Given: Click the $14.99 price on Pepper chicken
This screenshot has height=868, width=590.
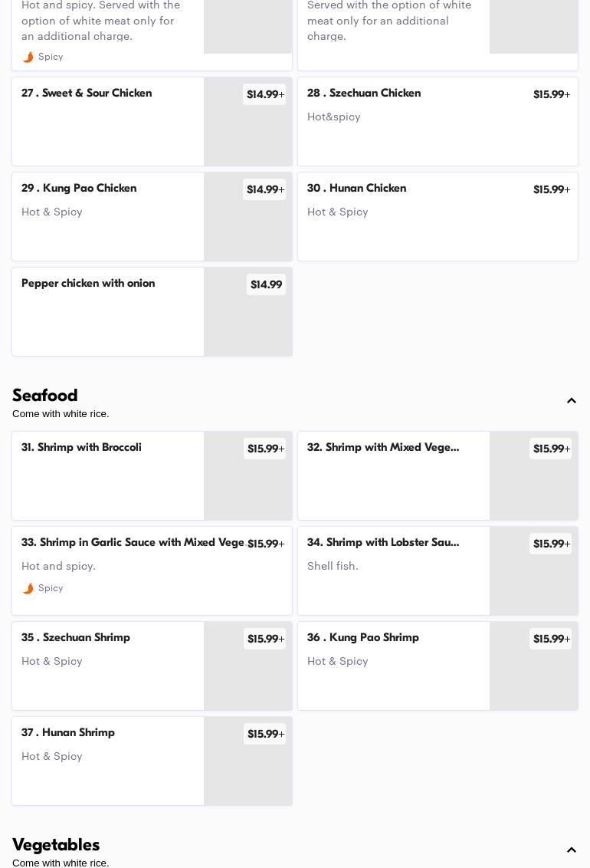Looking at the screenshot, I should point(266,284).
